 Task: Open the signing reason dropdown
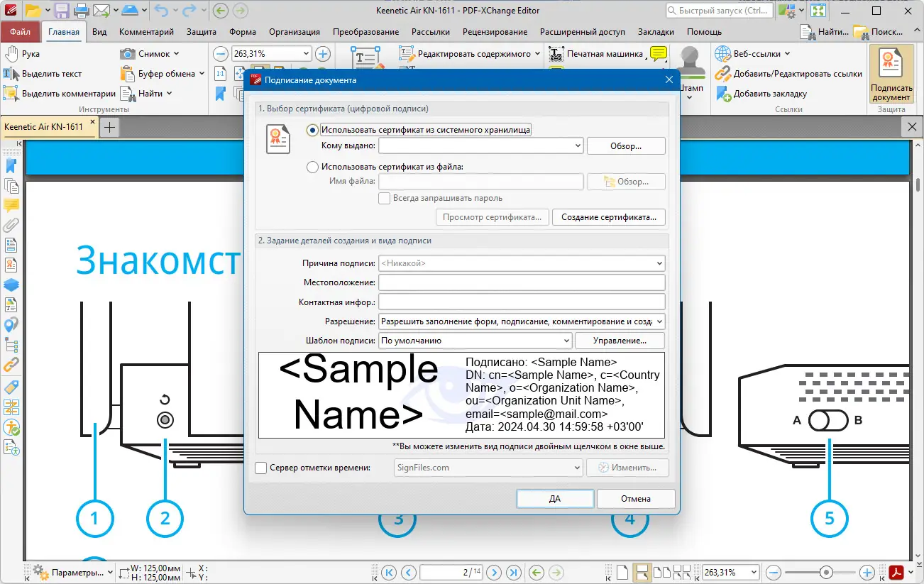click(x=660, y=263)
